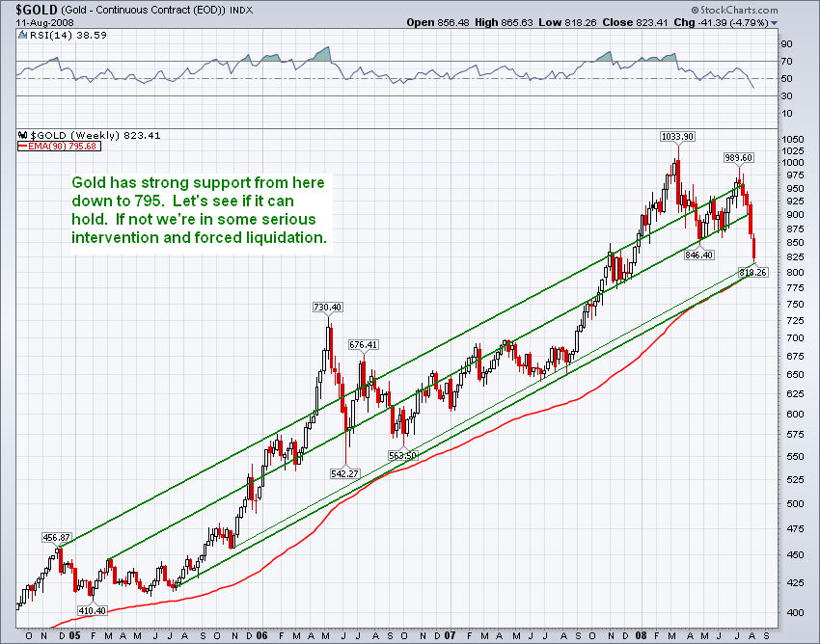The image size is (820, 644).
Task: Click the 07 year label on time axis
Action: click(451, 636)
